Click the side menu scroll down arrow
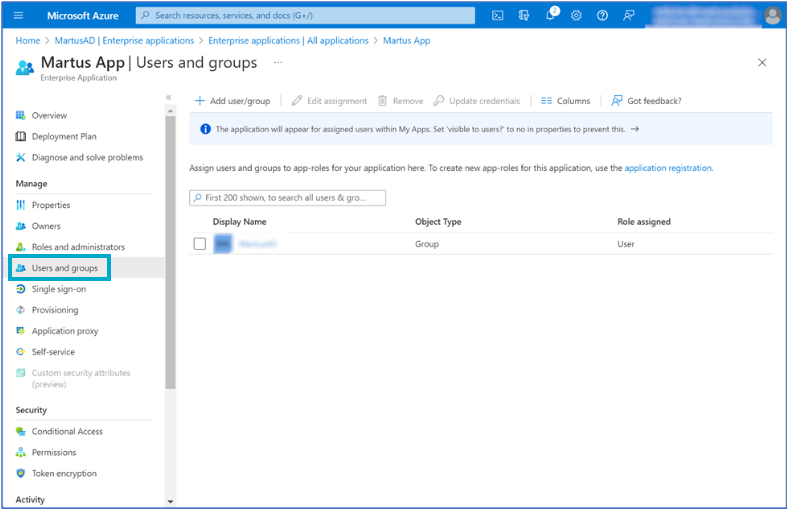 tap(171, 501)
